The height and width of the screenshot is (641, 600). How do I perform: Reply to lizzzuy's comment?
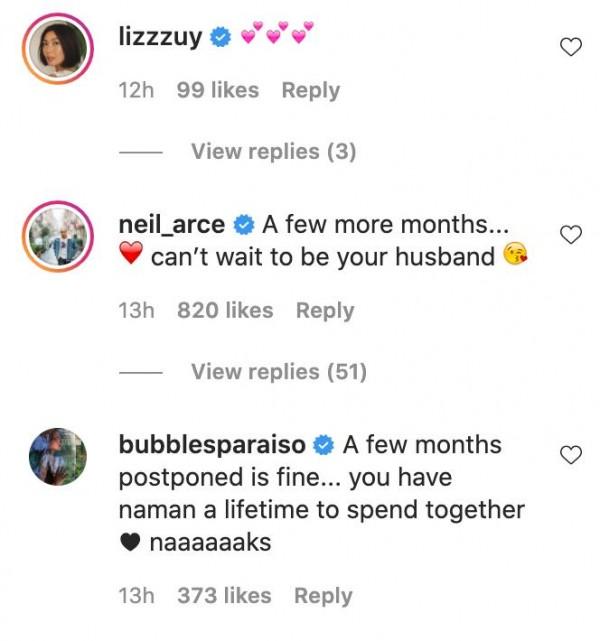[x=310, y=90]
